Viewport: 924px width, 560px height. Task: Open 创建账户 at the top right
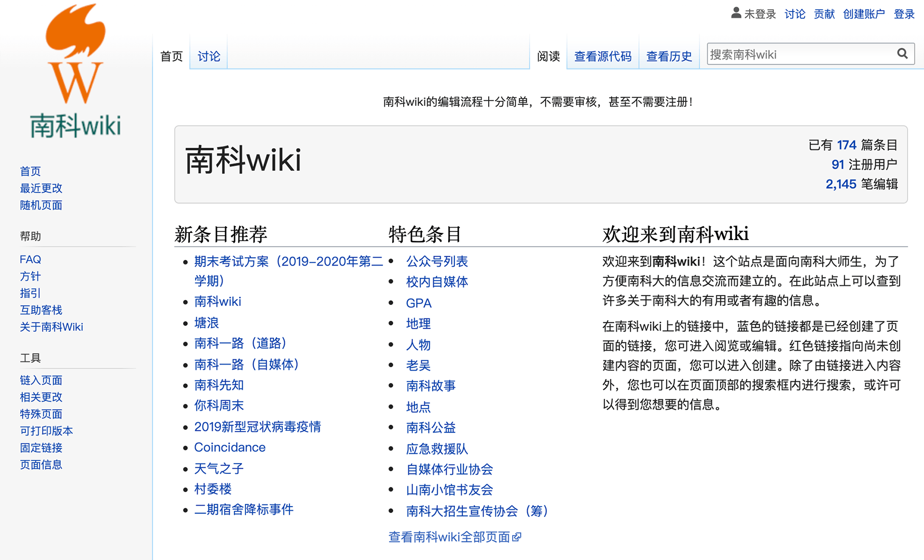[x=864, y=14]
